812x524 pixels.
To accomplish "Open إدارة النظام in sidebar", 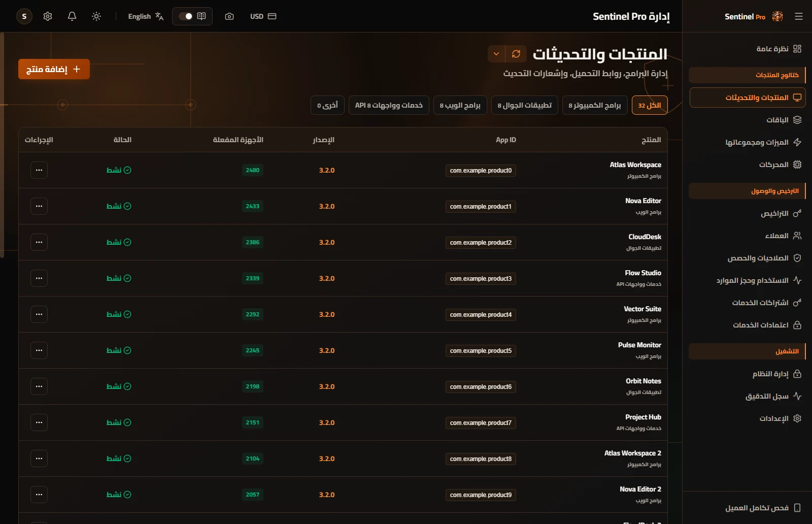I will (747, 374).
